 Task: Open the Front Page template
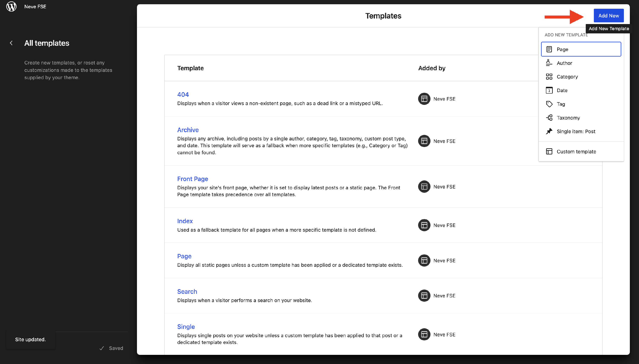click(x=193, y=179)
